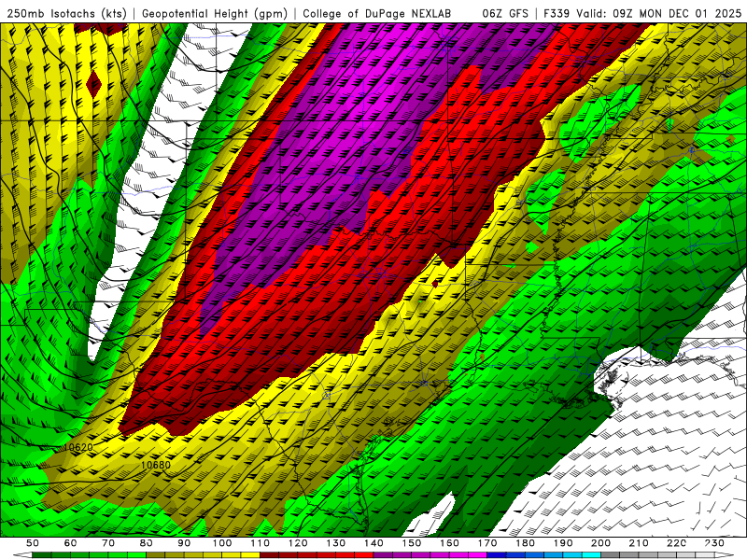The width and height of the screenshot is (747, 560).
Task: Click the '150' color bar label
Action: coord(412,543)
